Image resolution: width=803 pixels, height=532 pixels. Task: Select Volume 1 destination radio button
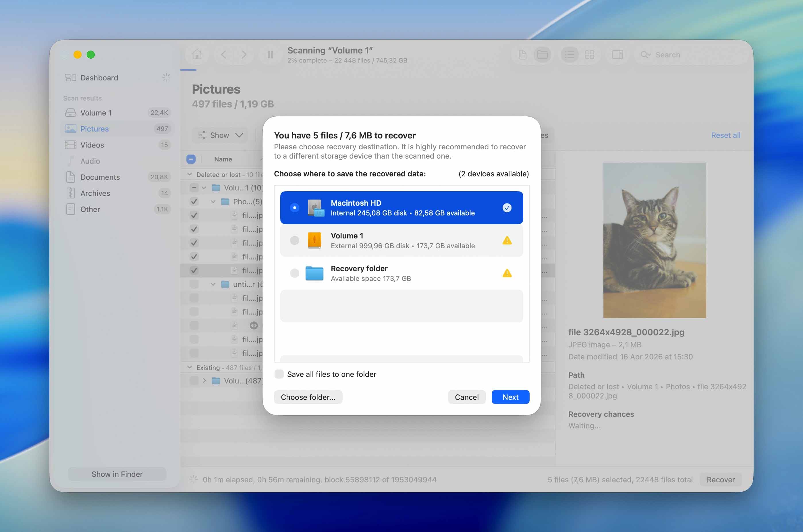(x=294, y=240)
